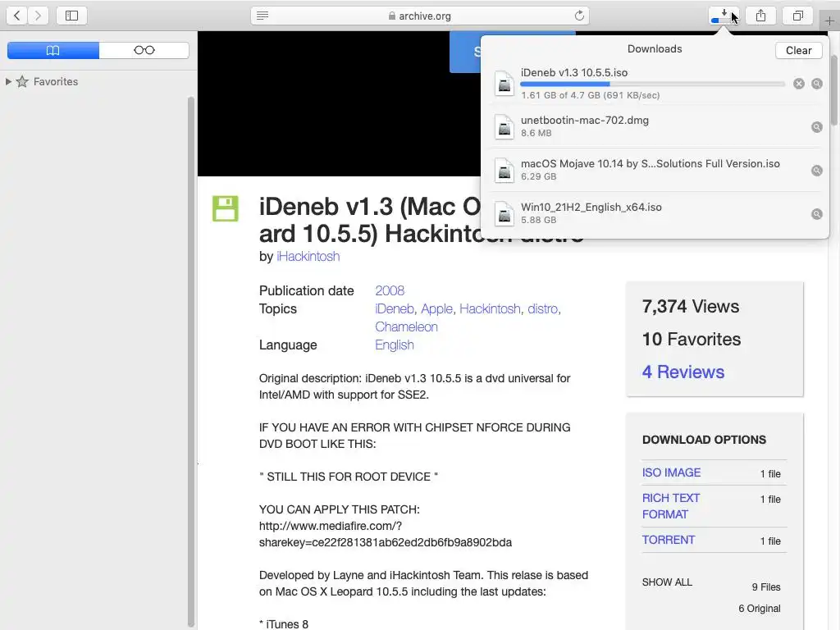Go back with the Safari back arrow
The width and height of the screenshot is (840, 630).
point(16,16)
